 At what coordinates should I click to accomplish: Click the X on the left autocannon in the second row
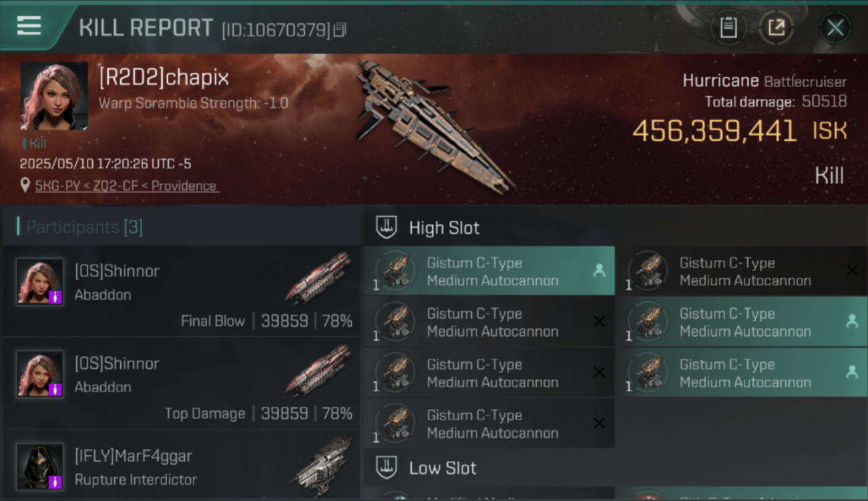pyautogui.click(x=599, y=322)
